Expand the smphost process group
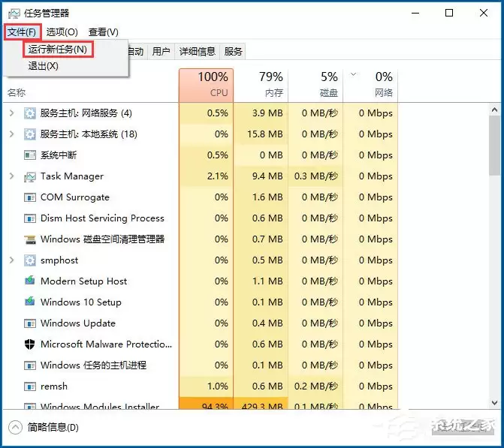 pos(12,260)
